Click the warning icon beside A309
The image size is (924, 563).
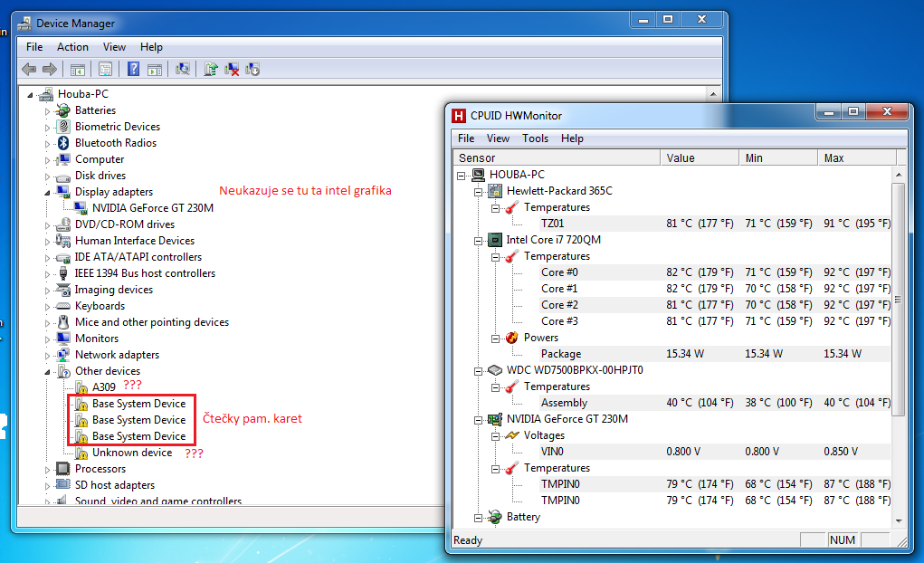(81, 387)
